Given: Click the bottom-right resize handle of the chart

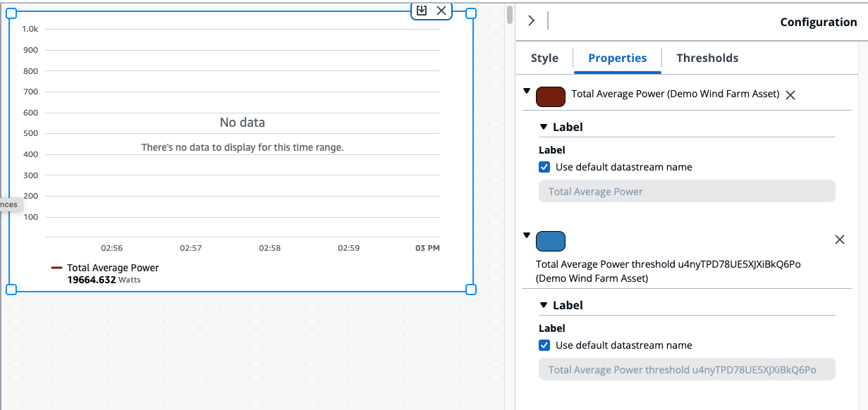Looking at the screenshot, I should click(471, 290).
